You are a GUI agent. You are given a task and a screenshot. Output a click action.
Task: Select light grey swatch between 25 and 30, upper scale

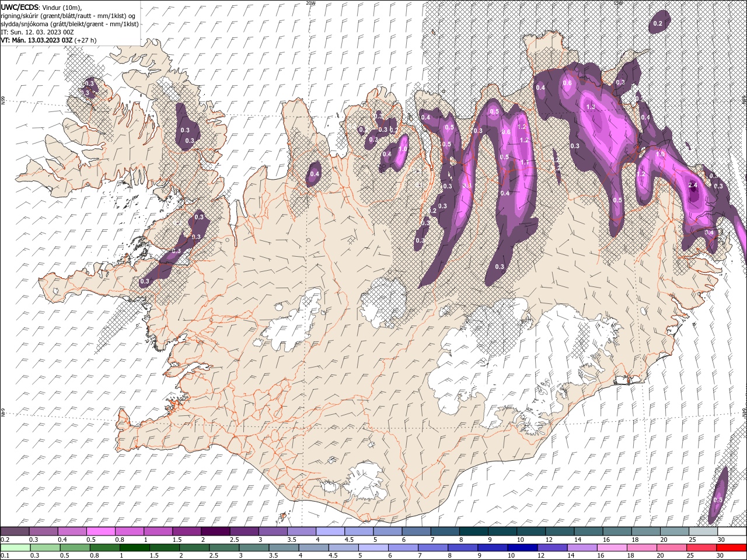click(x=704, y=531)
